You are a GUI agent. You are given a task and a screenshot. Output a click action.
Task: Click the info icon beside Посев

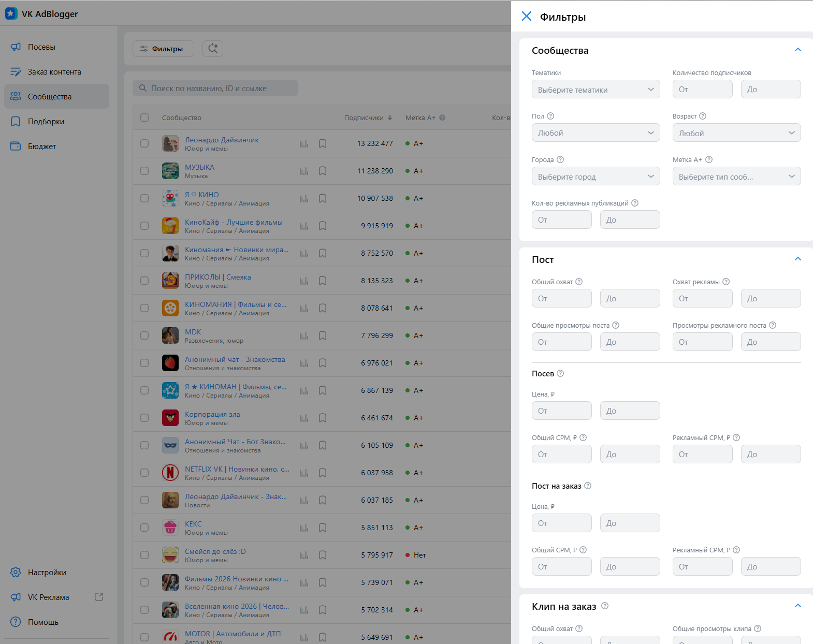pyautogui.click(x=560, y=374)
